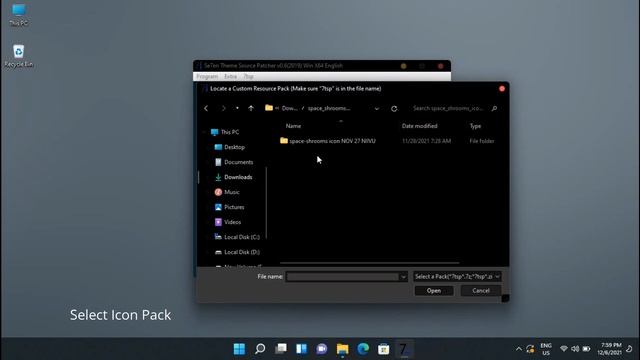Open the Windows Start menu
This screenshot has height=360, width=640.
tap(240, 349)
